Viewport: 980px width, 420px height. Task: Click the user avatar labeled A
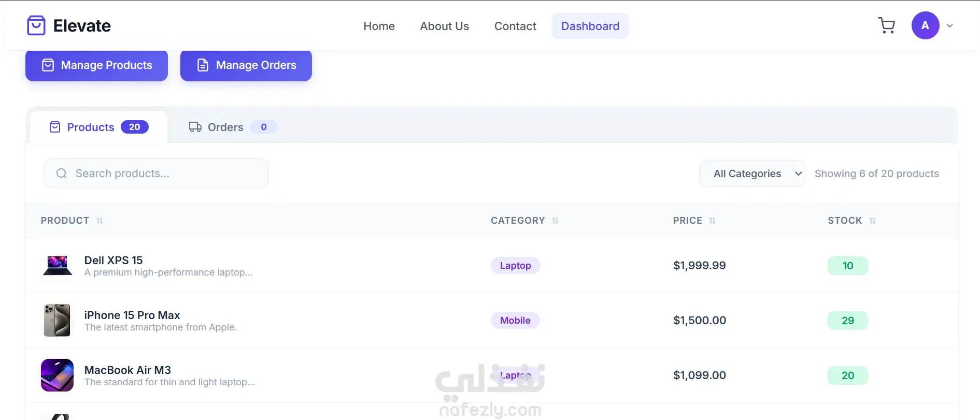click(925, 25)
